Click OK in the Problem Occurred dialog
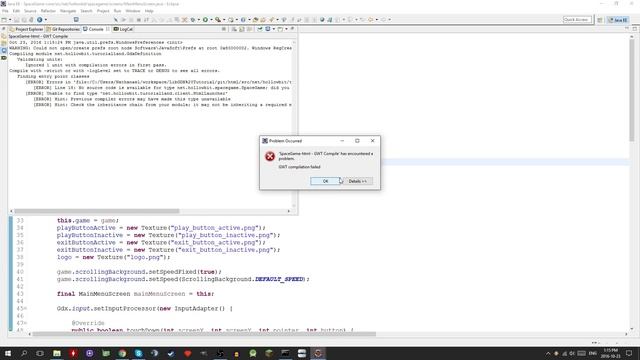The height and width of the screenshot is (360, 640). coord(325,181)
